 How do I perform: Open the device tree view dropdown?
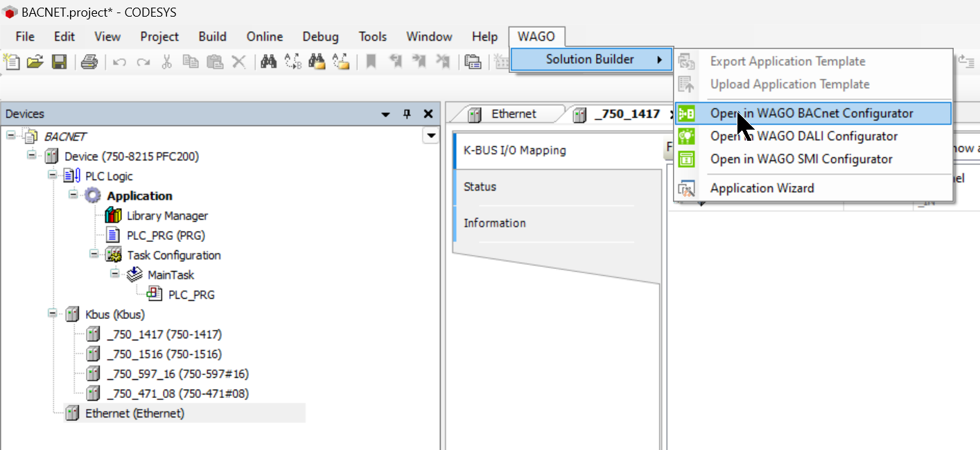tap(430, 135)
